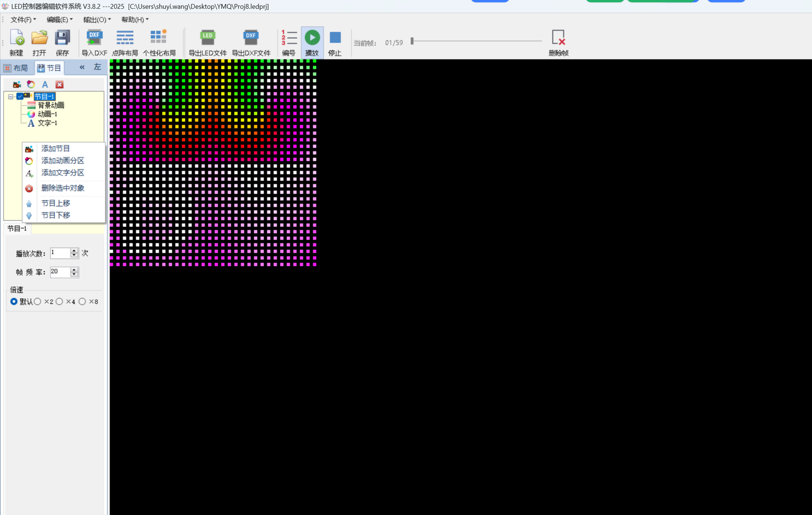Open the 输出(O) dropdown menu

tap(96, 20)
